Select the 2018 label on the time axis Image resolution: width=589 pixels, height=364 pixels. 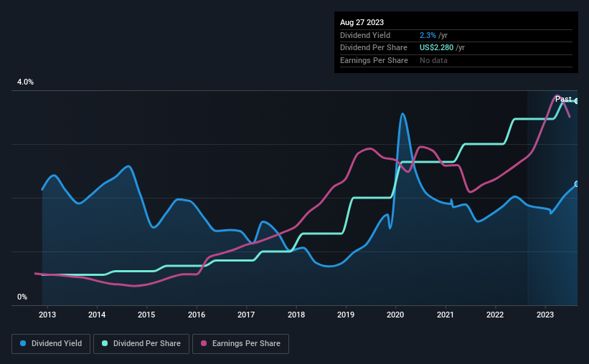click(296, 315)
